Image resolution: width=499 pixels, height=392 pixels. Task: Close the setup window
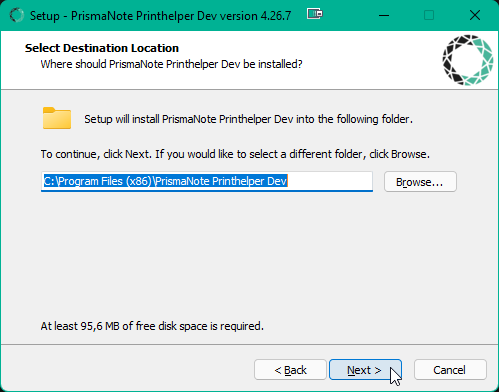475,15
